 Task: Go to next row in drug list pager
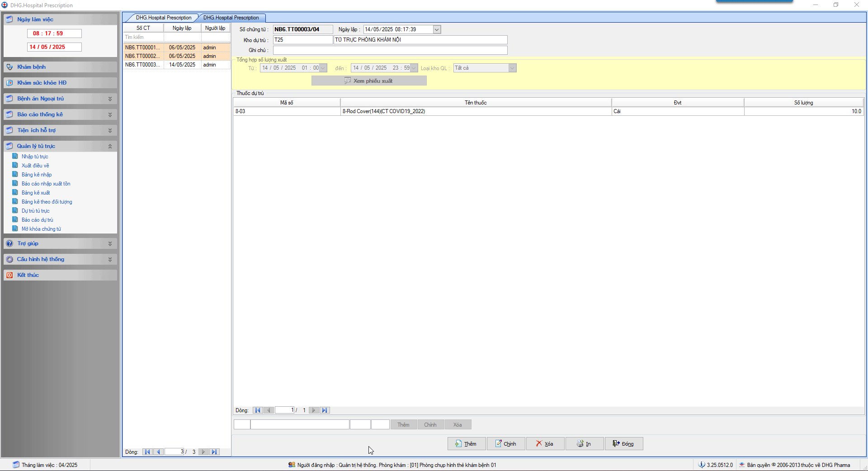pos(314,410)
